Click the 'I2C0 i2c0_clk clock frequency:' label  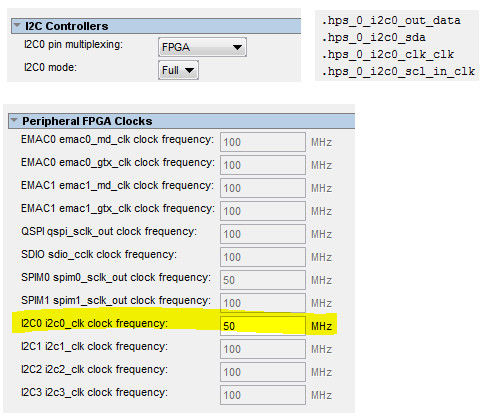point(94,323)
